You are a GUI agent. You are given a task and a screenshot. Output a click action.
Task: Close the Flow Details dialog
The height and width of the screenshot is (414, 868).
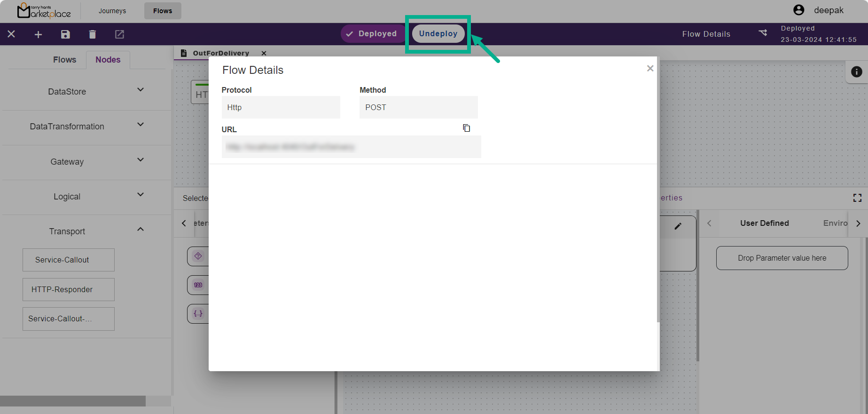[650, 69]
